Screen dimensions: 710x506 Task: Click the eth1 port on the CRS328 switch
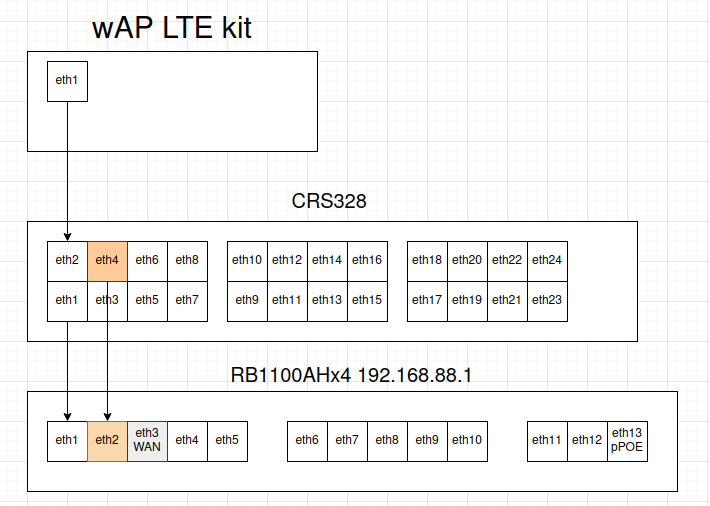pos(67,301)
